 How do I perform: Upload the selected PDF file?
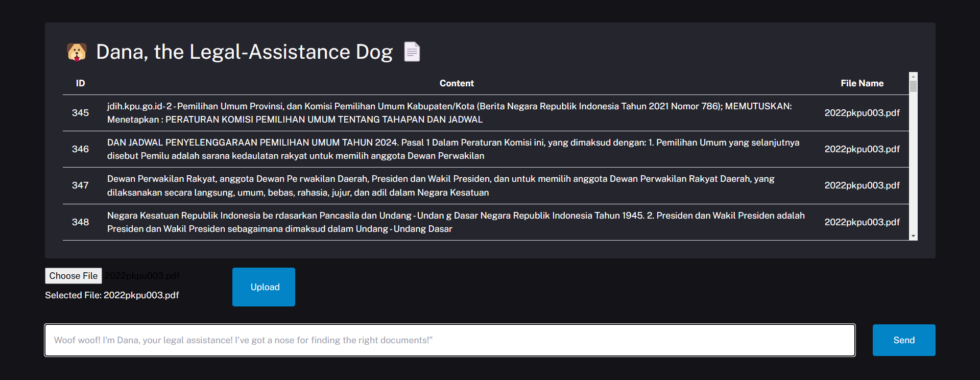tap(264, 287)
